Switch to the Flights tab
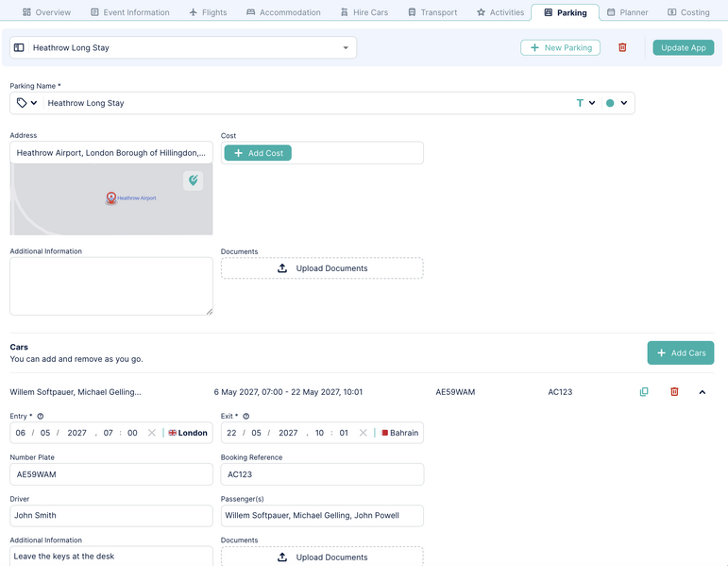 [x=208, y=12]
